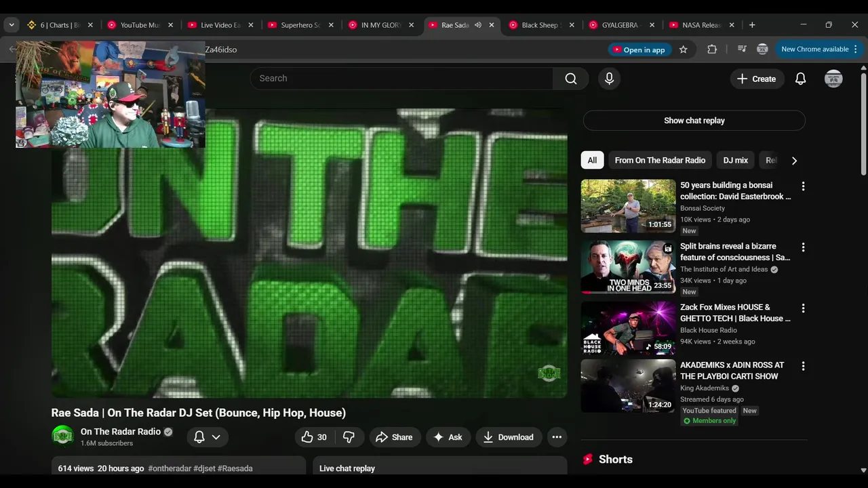Close the Black Sheep tab
Viewport: 868px width, 488px height.
[x=572, y=25]
